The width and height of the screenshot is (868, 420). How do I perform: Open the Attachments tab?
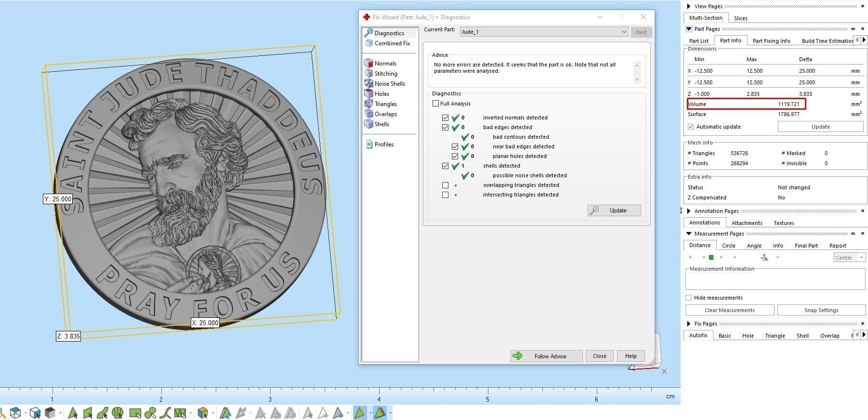(747, 223)
